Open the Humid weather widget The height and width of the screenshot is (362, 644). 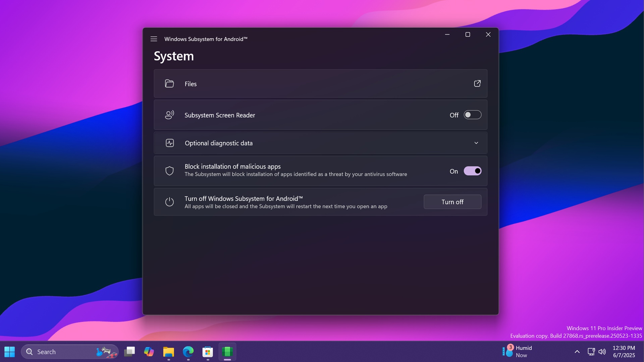pyautogui.click(x=518, y=351)
